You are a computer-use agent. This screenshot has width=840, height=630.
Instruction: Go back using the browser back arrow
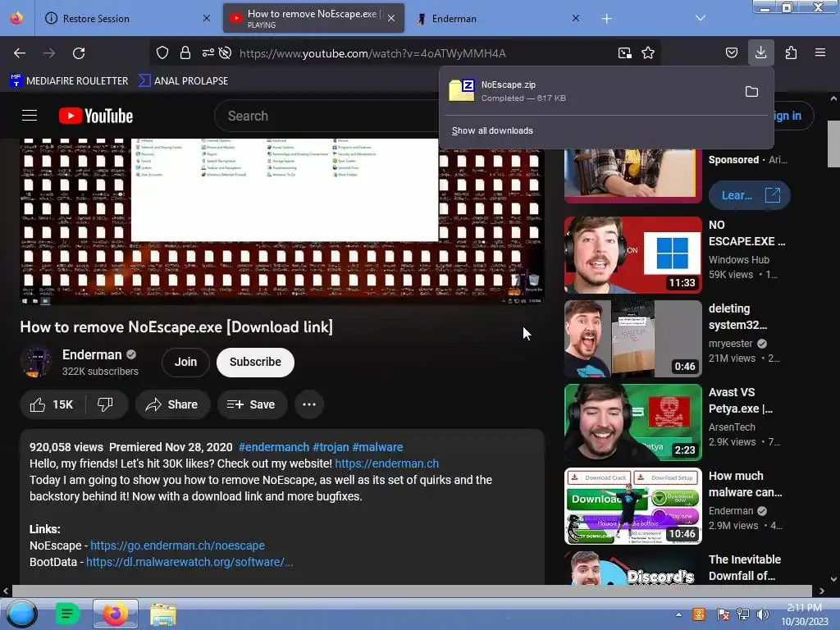[x=20, y=53]
